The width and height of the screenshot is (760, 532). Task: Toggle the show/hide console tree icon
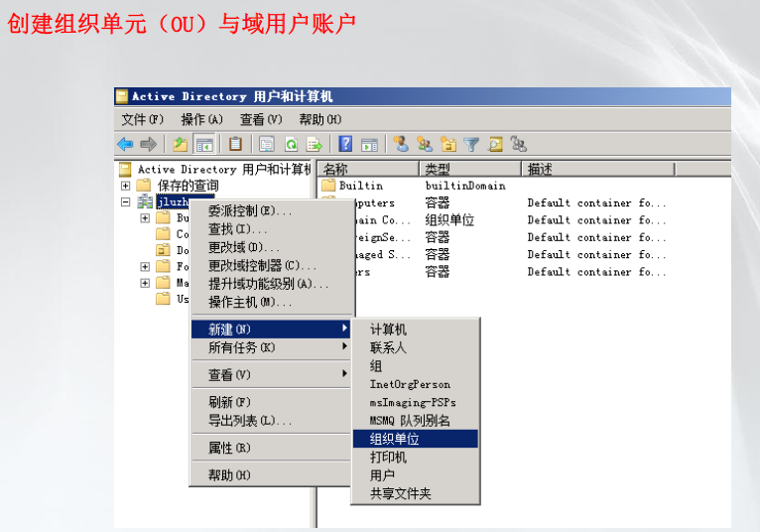click(x=204, y=144)
